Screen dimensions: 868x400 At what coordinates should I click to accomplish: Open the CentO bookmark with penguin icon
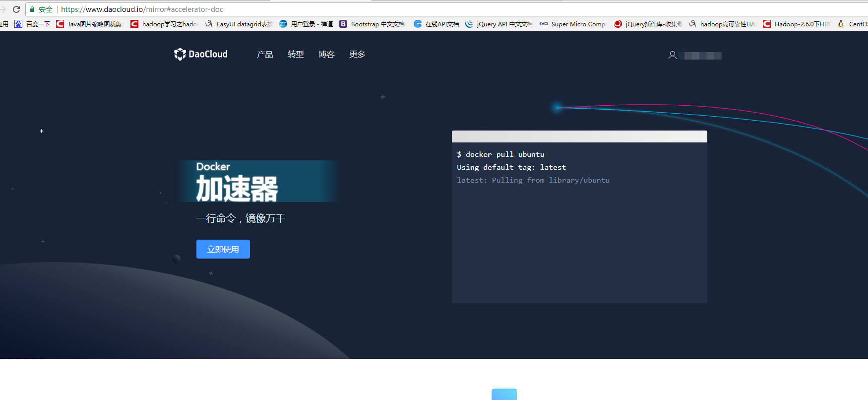853,24
